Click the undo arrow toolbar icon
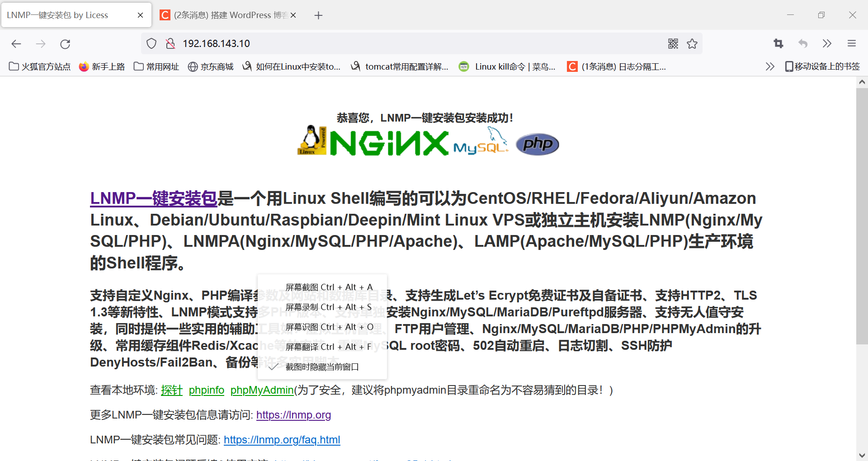 [x=803, y=43]
